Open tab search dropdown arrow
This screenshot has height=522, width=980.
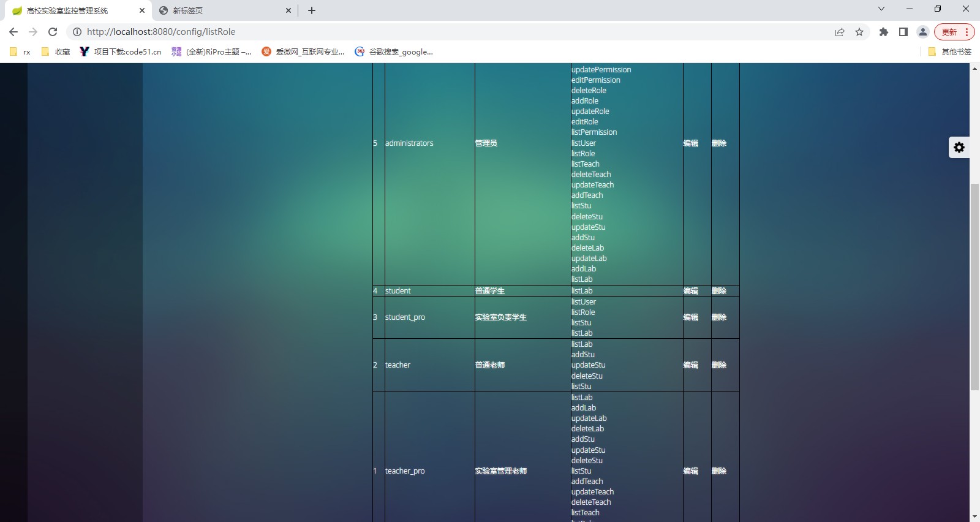pyautogui.click(x=881, y=9)
